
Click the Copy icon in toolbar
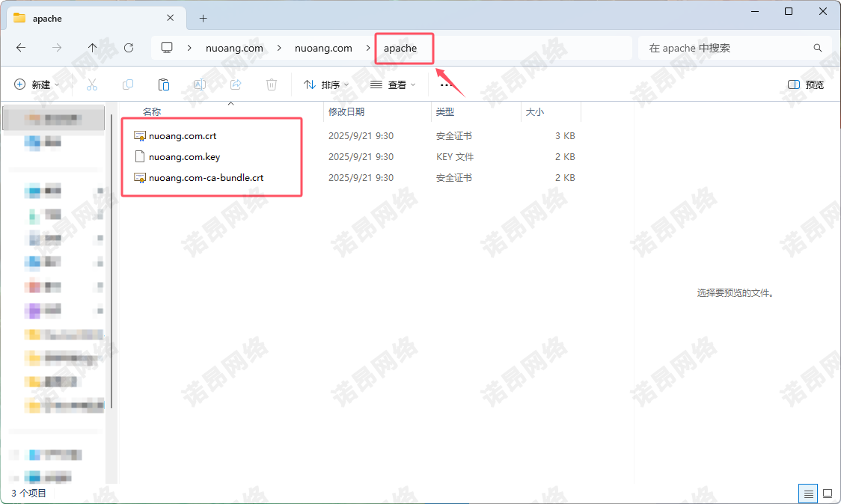tap(128, 85)
